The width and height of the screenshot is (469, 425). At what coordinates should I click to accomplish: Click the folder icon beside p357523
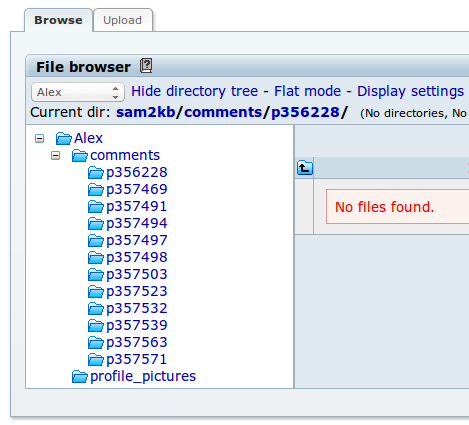96,291
